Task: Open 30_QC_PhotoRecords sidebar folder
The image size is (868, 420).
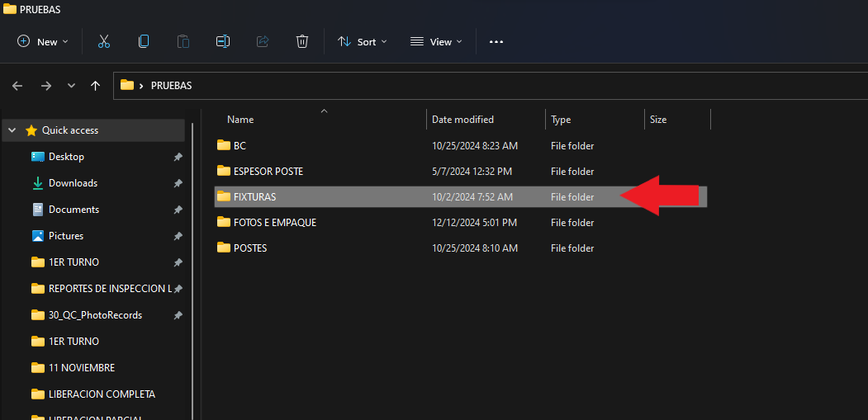Action: pyautogui.click(x=94, y=315)
